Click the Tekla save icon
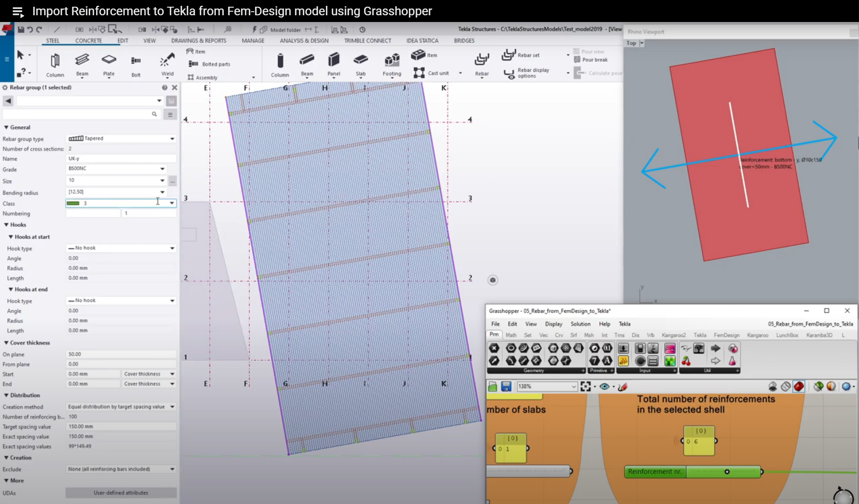Screen dimensions: 859x504 coord(21,30)
